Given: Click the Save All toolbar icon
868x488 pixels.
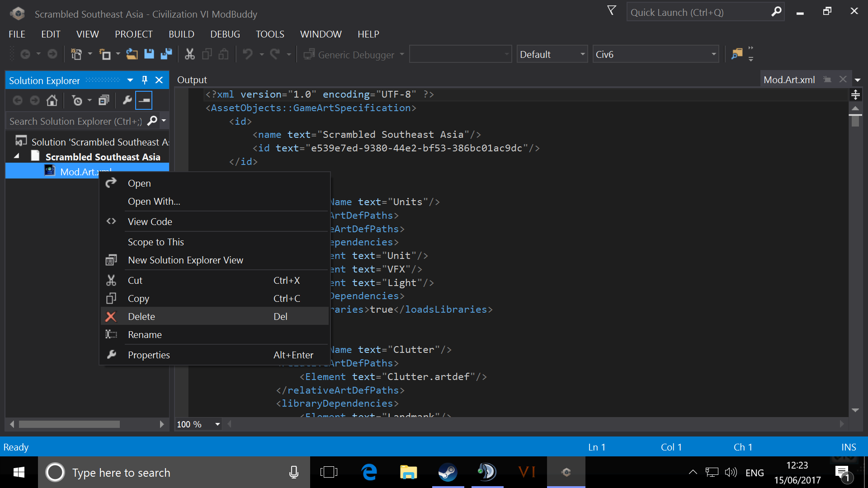Looking at the screenshot, I should tap(166, 54).
